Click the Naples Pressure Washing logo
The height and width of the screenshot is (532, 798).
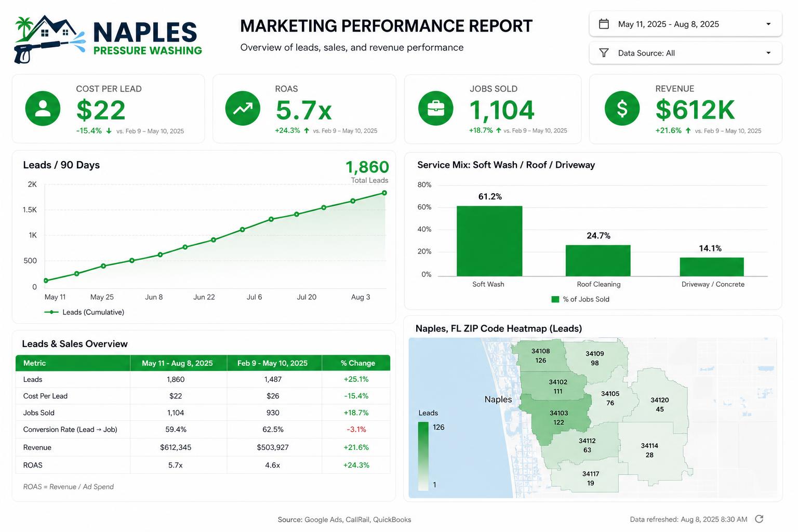(108, 39)
